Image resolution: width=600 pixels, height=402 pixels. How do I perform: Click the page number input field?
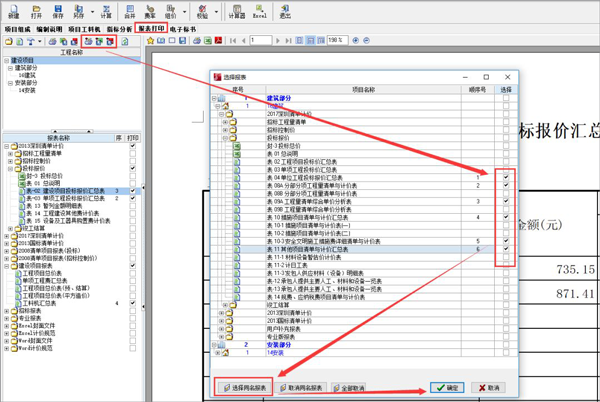261,41
